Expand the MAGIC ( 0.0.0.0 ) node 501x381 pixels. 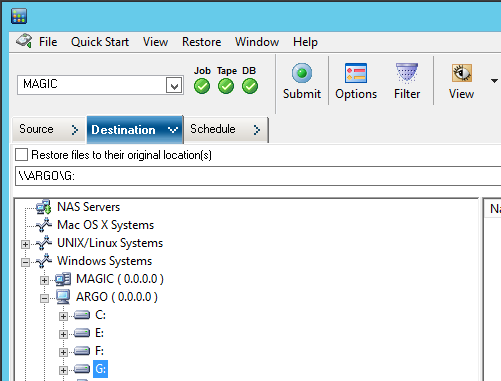click(x=44, y=280)
